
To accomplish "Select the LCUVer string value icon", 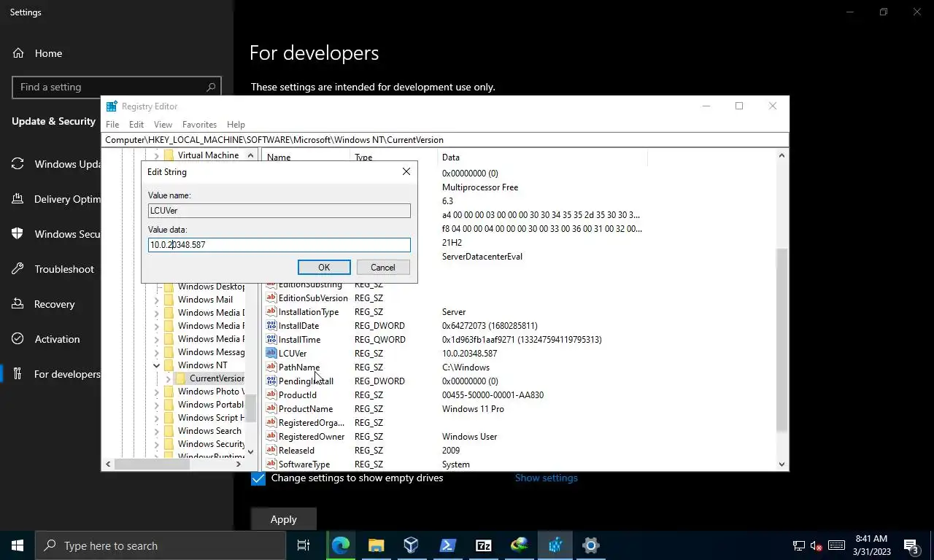I will pyautogui.click(x=271, y=354).
